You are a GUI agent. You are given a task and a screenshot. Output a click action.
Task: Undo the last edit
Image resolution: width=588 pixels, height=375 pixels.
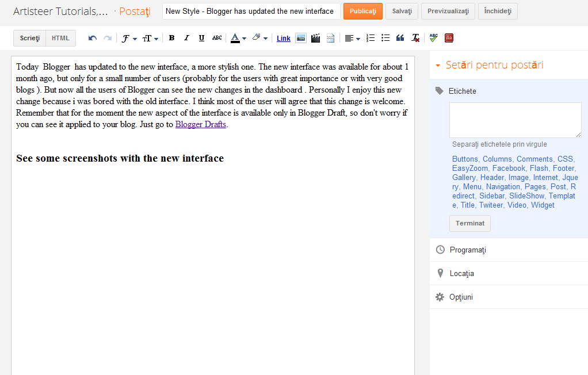[x=93, y=38]
